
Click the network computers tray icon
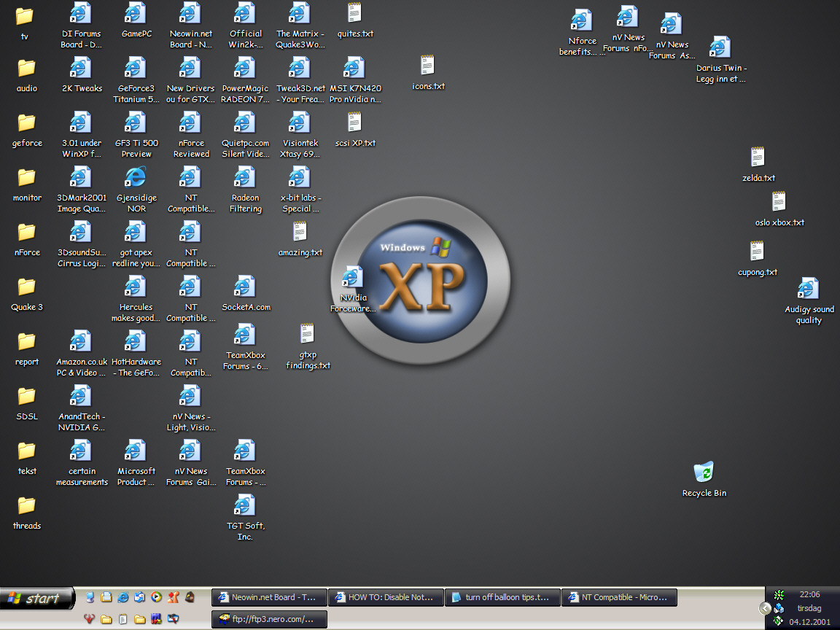pyautogui.click(x=779, y=608)
